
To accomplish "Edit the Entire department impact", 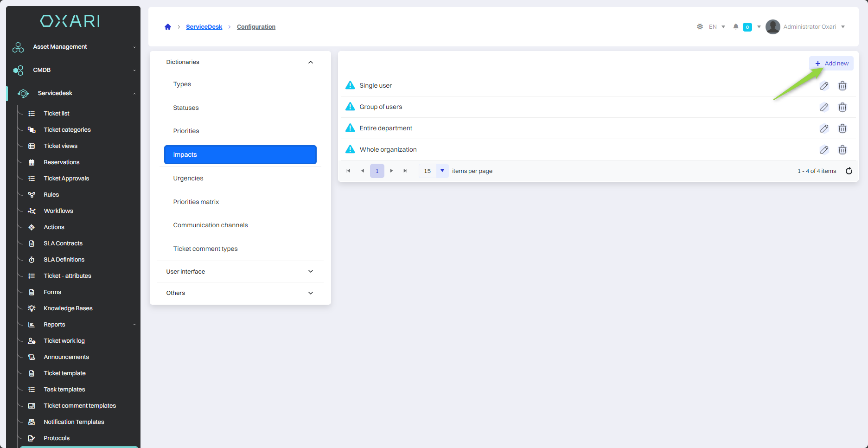I will pos(824,128).
